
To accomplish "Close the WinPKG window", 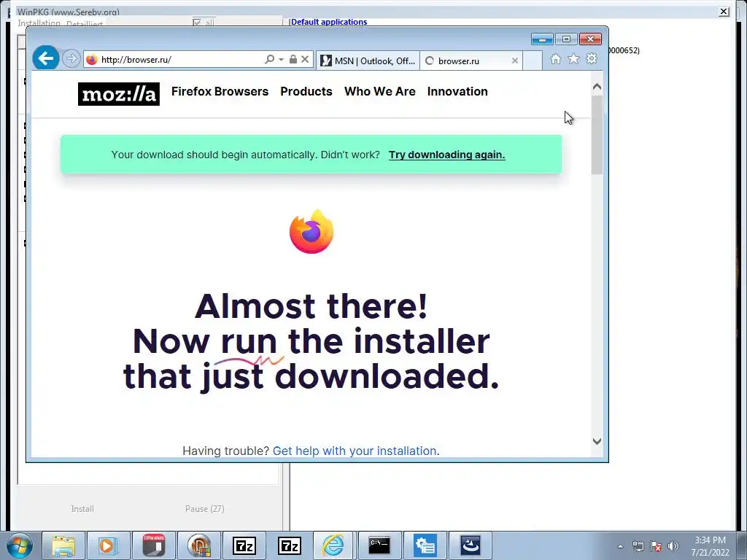I will (x=724, y=12).
